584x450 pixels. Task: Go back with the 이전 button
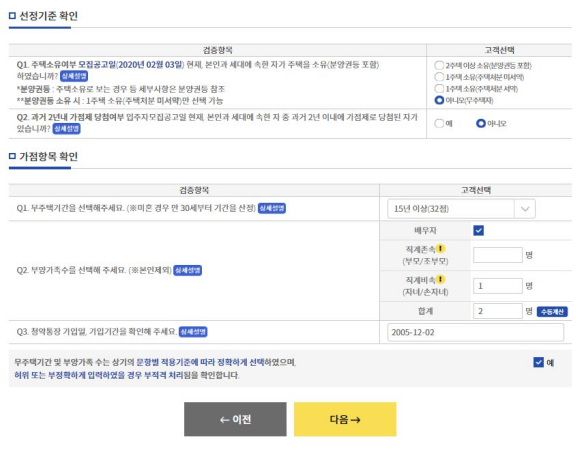[235, 419]
